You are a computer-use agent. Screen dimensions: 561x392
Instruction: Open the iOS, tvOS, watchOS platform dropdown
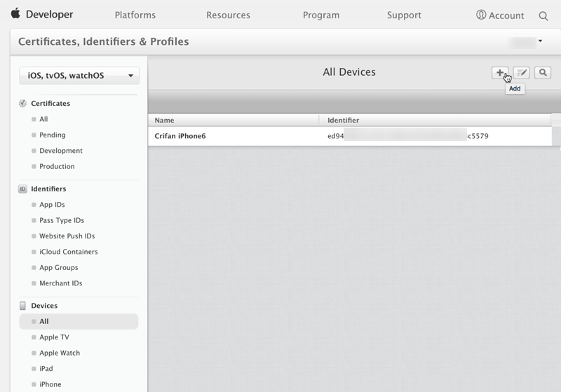[79, 76]
